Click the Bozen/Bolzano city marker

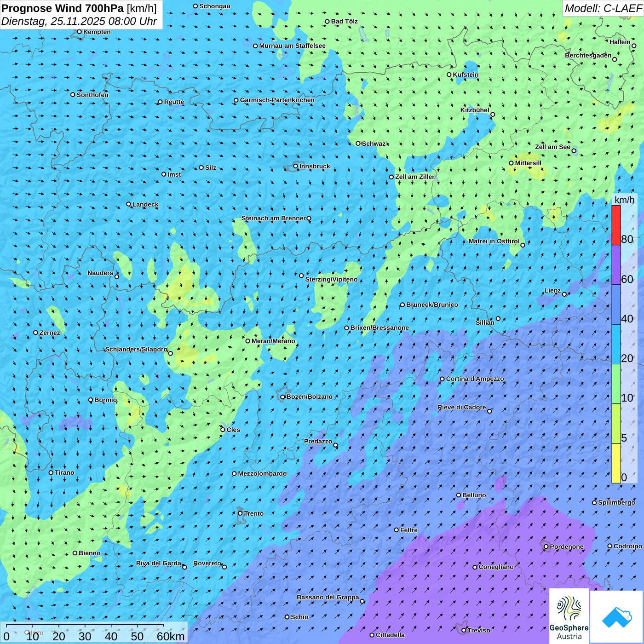point(283,397)
